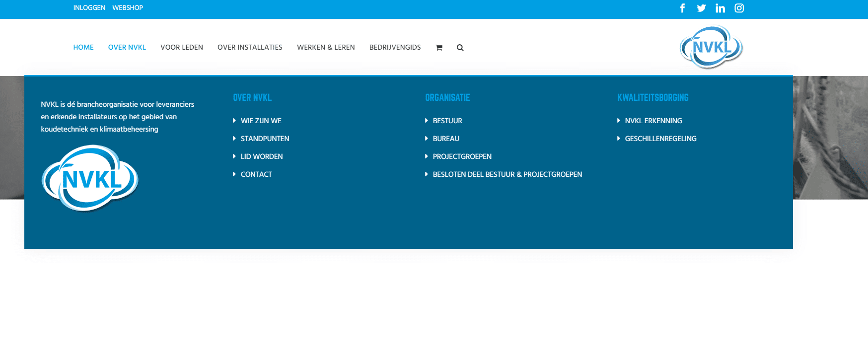Open the shopping cart icon
This screenshot has height=362, width=868.
point(439,48)
